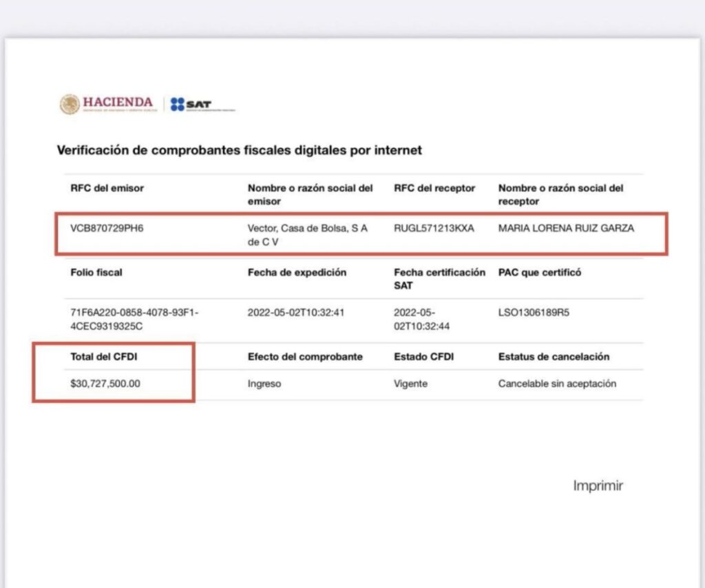This screenshot has width=705, height=588.
Task: Click the 'Estatus de cancelación' column header
Action: pos(554,357)
